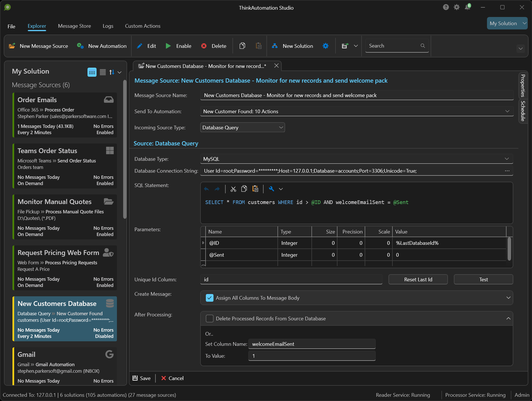The image size is (532, 401).
Task: Click the sort arrows icon in My Solution
Action: point(112,72)
